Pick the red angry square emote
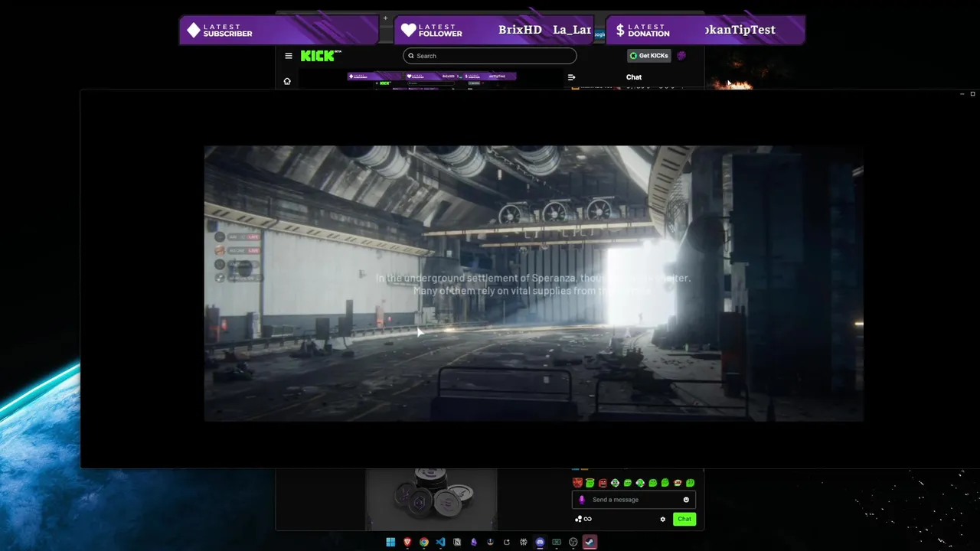Screen dimensions: 980x551 (x=603, y=483)
